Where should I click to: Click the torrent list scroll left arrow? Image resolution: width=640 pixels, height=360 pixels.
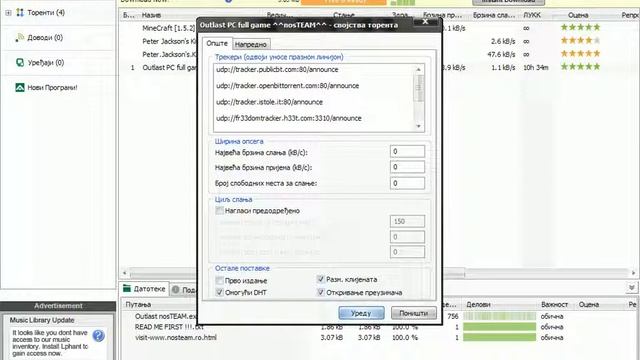tap(124, 273)
